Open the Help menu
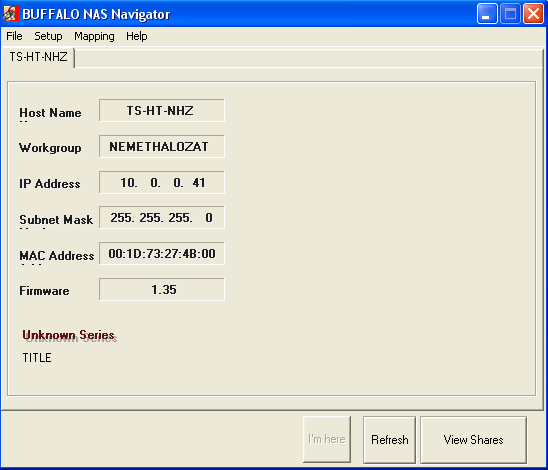This screenshot has width=548, height=470. point(137,36)
